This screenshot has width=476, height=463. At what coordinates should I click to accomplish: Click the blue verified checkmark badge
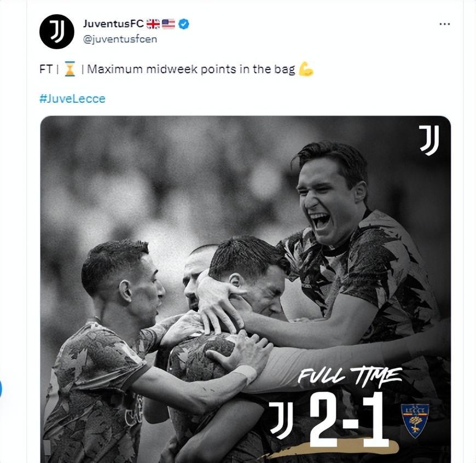point(184,24)
